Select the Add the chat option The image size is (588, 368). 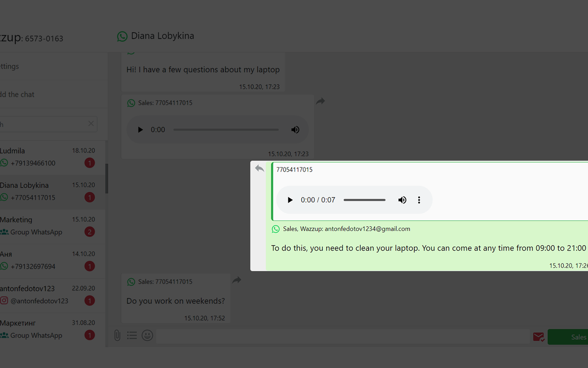tap(17, 94)
